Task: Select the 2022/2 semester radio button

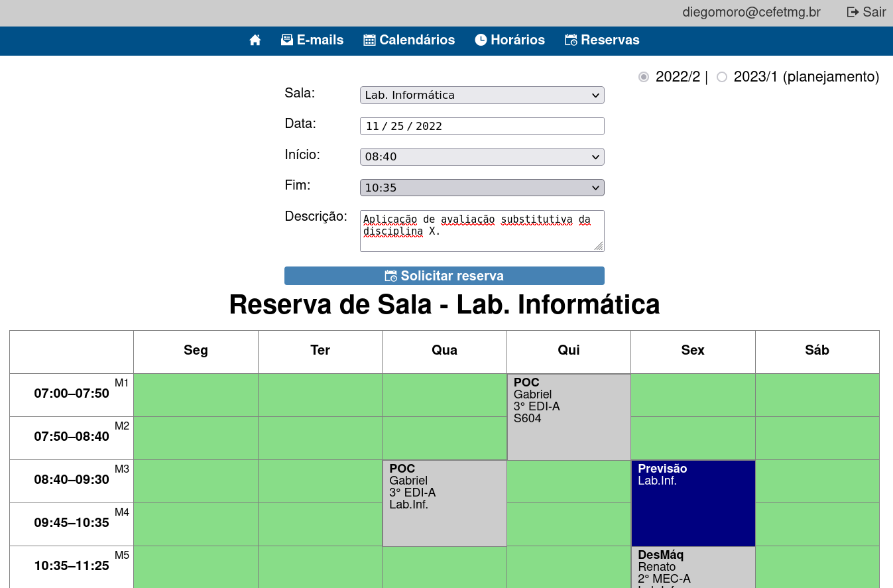Action: click(644, 77)
